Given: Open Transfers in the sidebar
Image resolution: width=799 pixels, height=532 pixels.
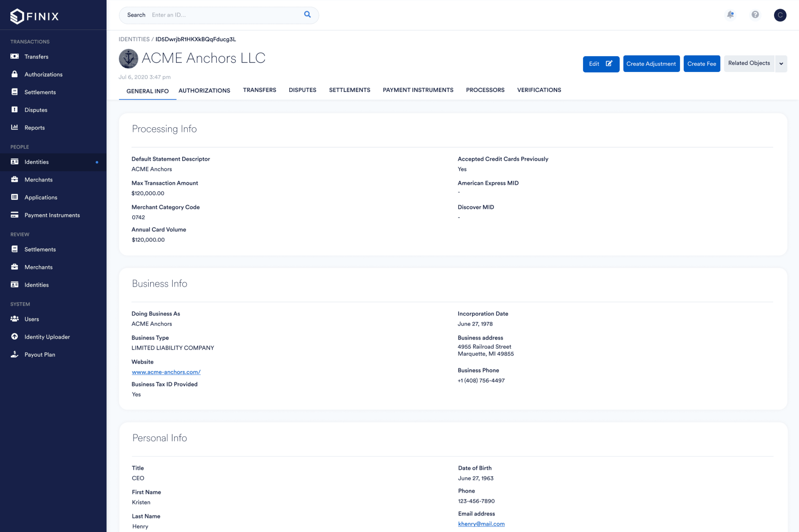Looking at the screenshot, I should (36, 57).
